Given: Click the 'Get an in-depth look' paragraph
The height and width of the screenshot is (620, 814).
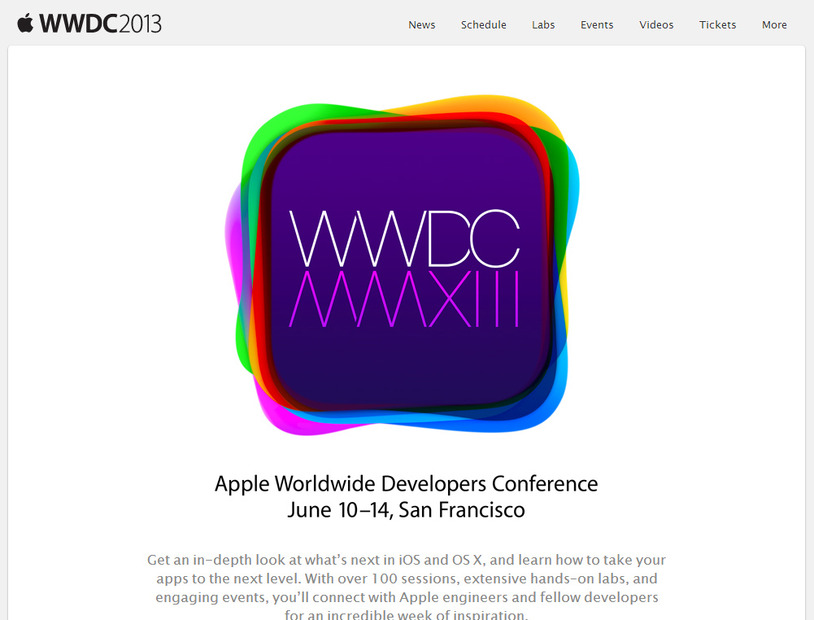Looking at the screenshot, I should 406,587.
